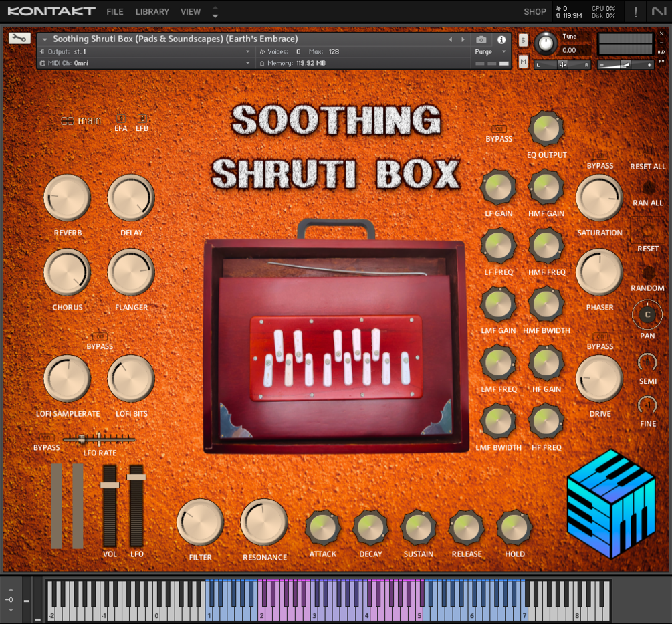The width and height of the screenshot is (672, 624).
Task: Click the exclamation warning icon
Action: pos(636,12)
